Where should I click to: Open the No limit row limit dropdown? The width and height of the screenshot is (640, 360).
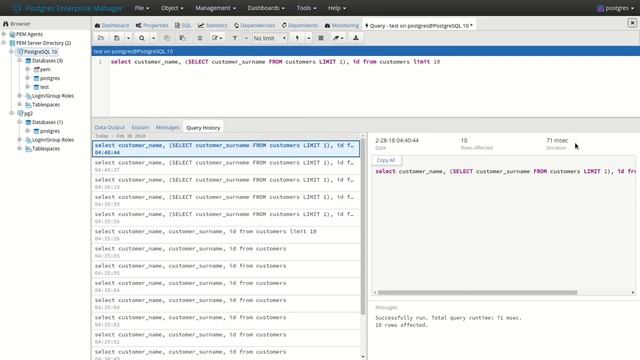pyautogui.click(x=270, y=38)
